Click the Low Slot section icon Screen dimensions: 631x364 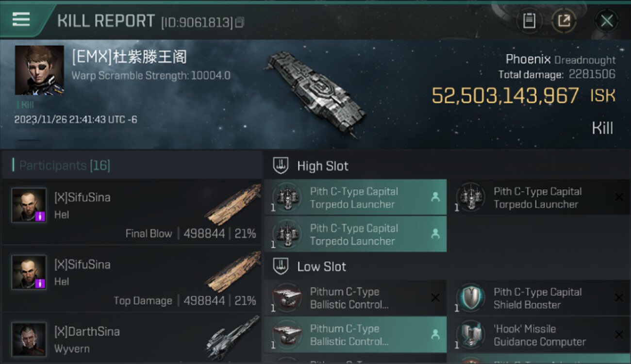281,266
